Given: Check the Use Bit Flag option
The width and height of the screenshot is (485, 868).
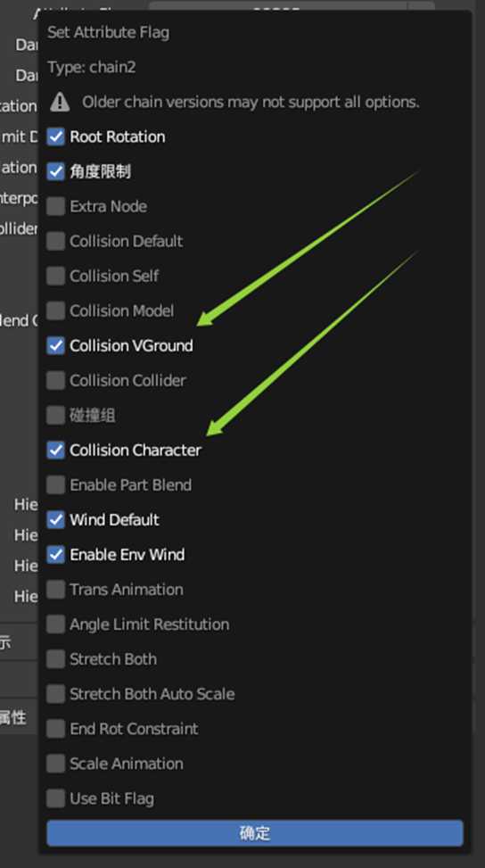Looking at the screenshot, I should click(56, 798).
